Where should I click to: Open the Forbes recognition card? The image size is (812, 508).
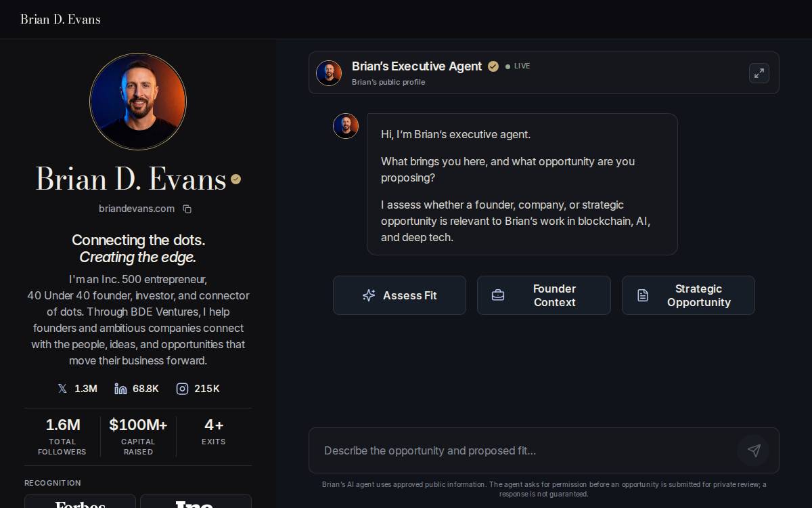click(80, 501)
